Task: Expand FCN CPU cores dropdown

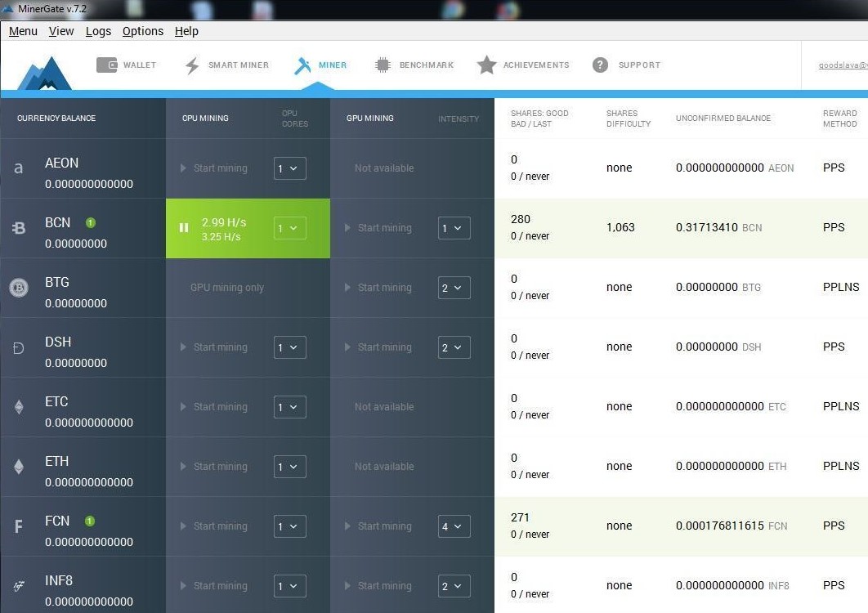Action: coord(289,526)
